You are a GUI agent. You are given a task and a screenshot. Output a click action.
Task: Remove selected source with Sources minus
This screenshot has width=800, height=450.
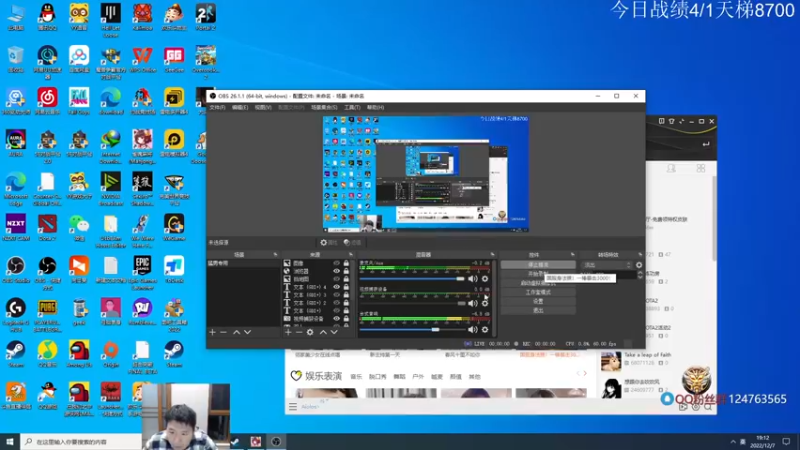click(299, 332)
